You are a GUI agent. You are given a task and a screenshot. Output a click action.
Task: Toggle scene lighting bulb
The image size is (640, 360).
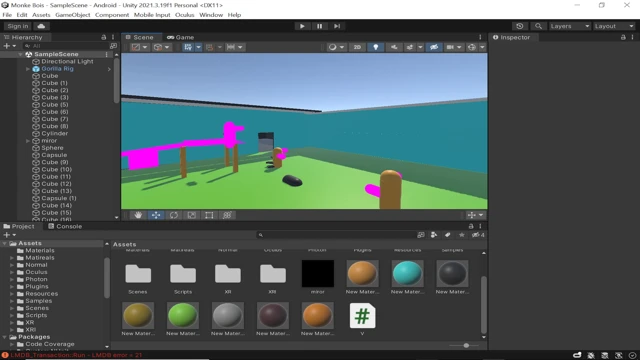coord(376,47)
